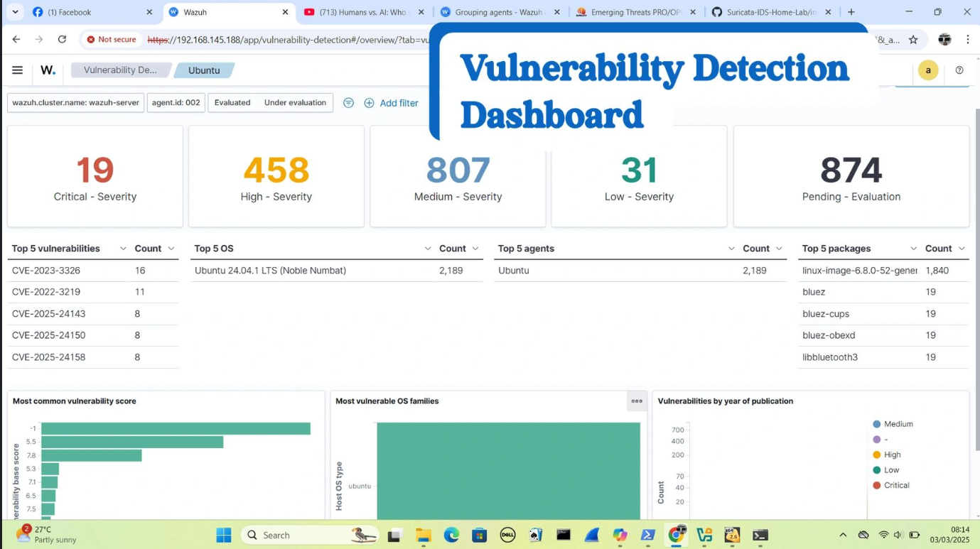Click the Add filter plus icon
This screenshot has width=980, height=549.
[x=369, y=103]
